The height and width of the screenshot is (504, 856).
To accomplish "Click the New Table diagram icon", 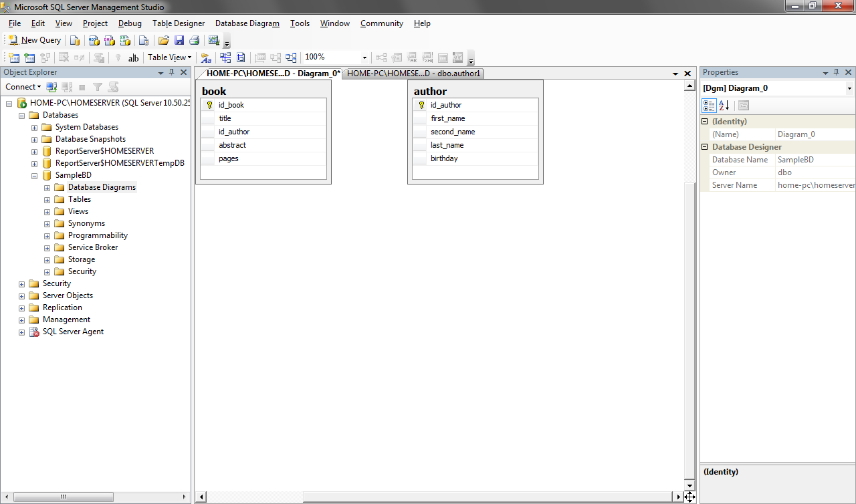I will click(13, 57).
